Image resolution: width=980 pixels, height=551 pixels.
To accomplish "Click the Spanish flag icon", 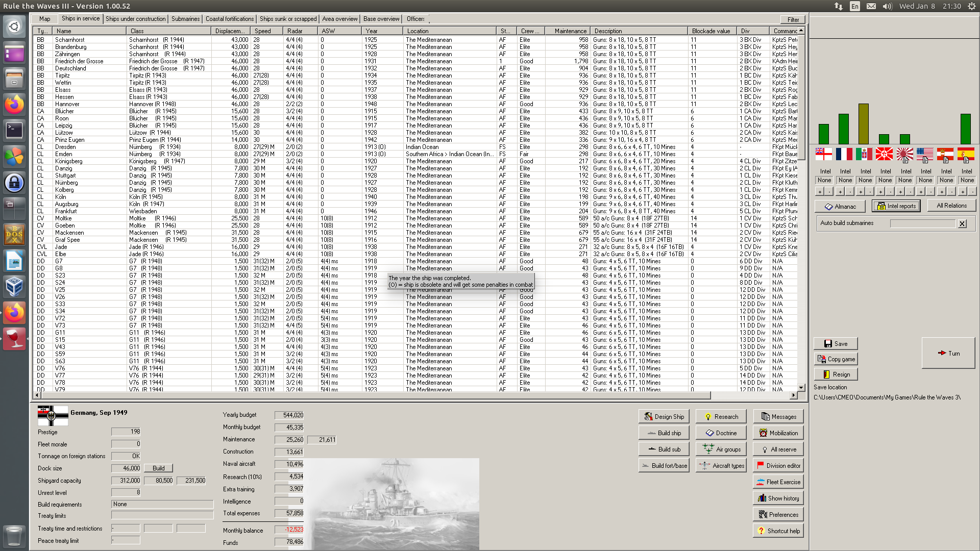I will coord(966,154).
